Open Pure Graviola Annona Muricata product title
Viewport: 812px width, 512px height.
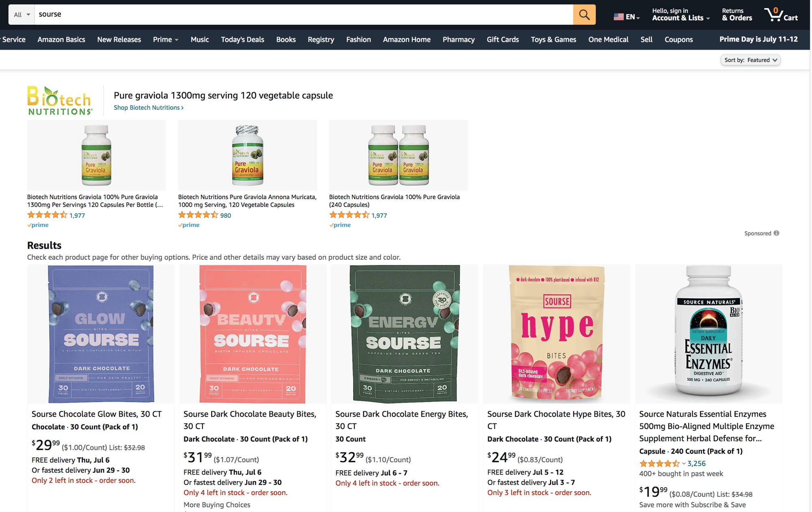tap(247, 201)
